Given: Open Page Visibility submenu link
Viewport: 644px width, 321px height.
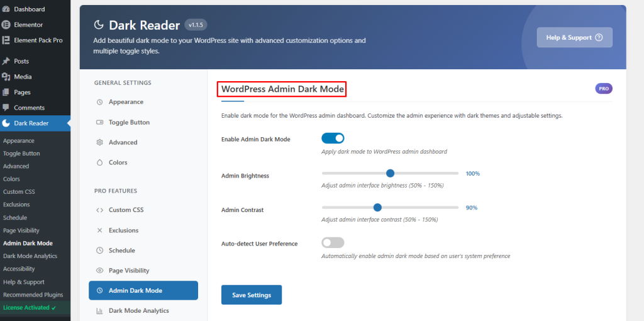Looking at the screenshot, I should (21, 230).
